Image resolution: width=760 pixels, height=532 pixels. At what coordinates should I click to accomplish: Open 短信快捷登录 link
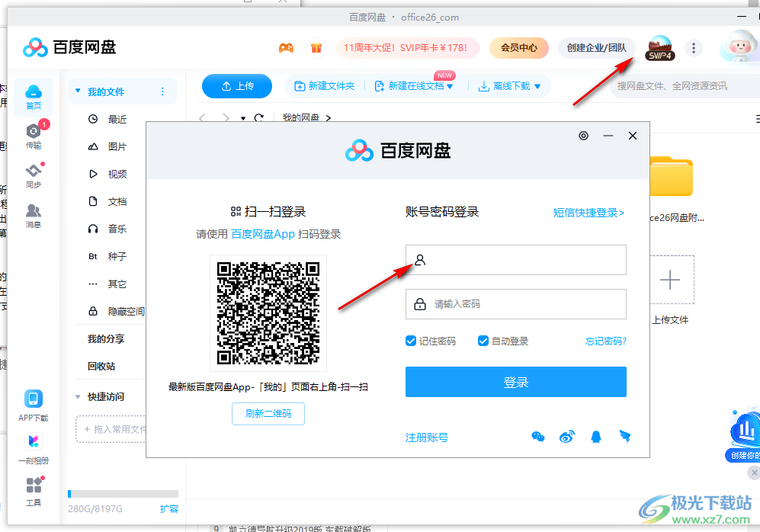[588, 212]
